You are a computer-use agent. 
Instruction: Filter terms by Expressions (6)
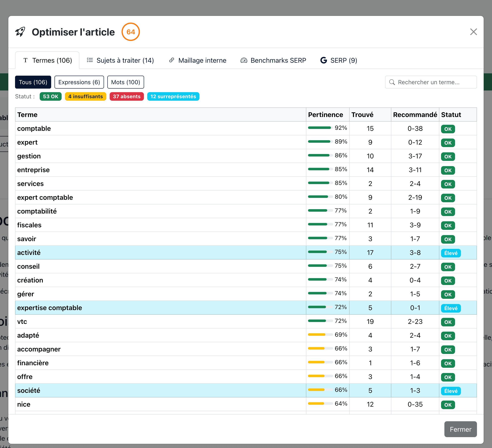click(79, 82)
